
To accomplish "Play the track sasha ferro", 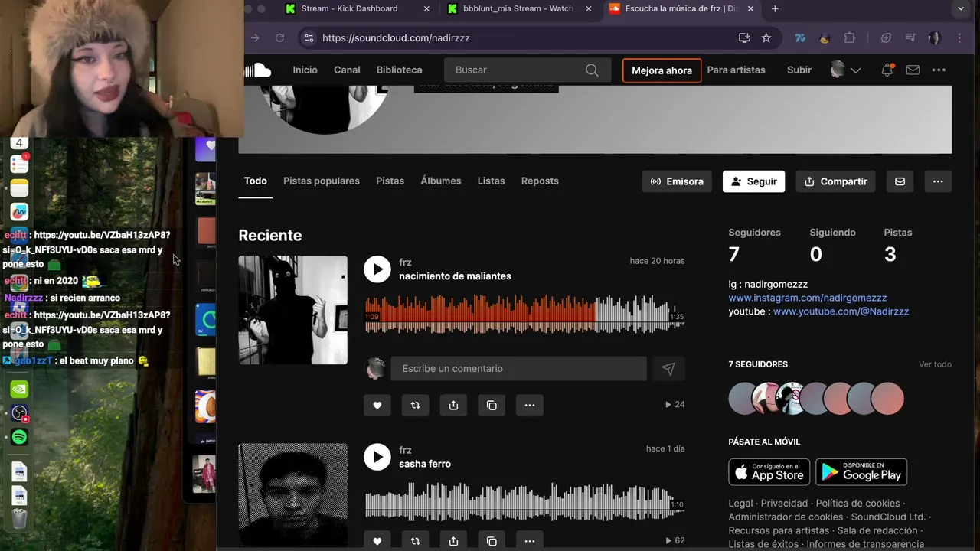I will point(377,457).
